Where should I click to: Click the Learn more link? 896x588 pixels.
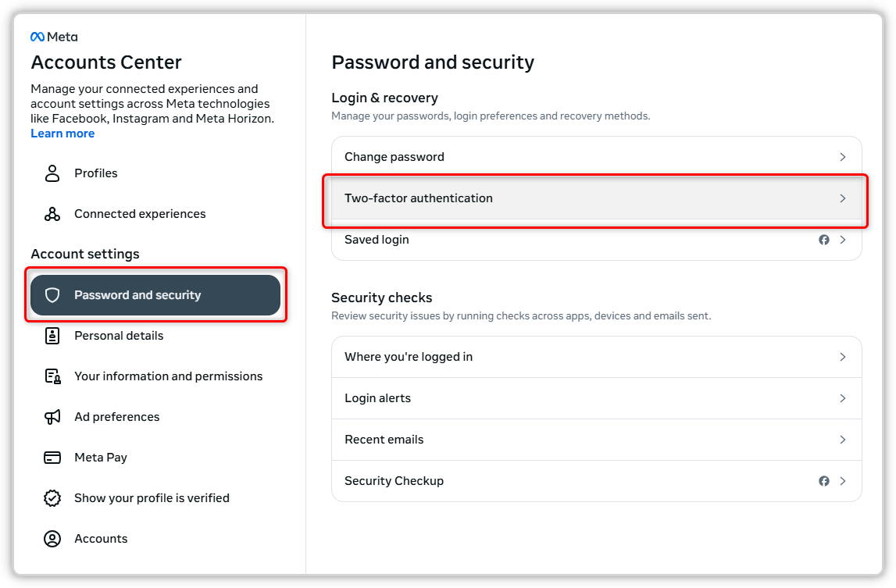tap(62, 133)
